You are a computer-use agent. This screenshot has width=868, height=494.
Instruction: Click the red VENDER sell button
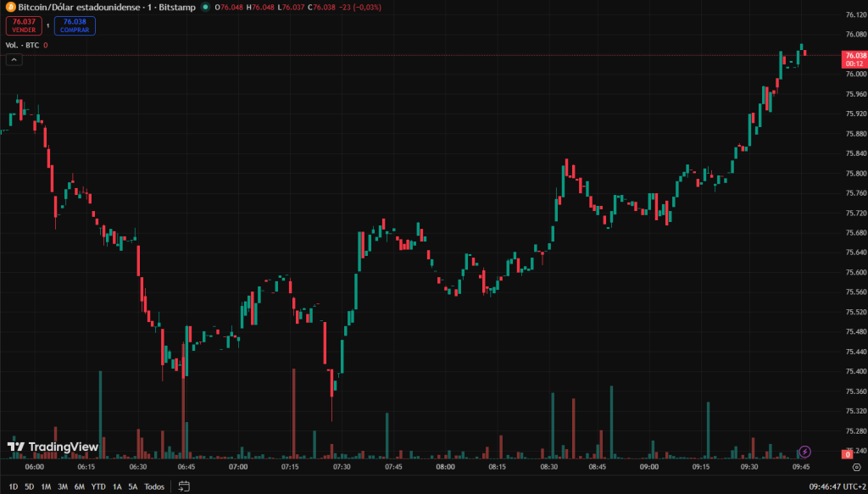pos(24,25)
